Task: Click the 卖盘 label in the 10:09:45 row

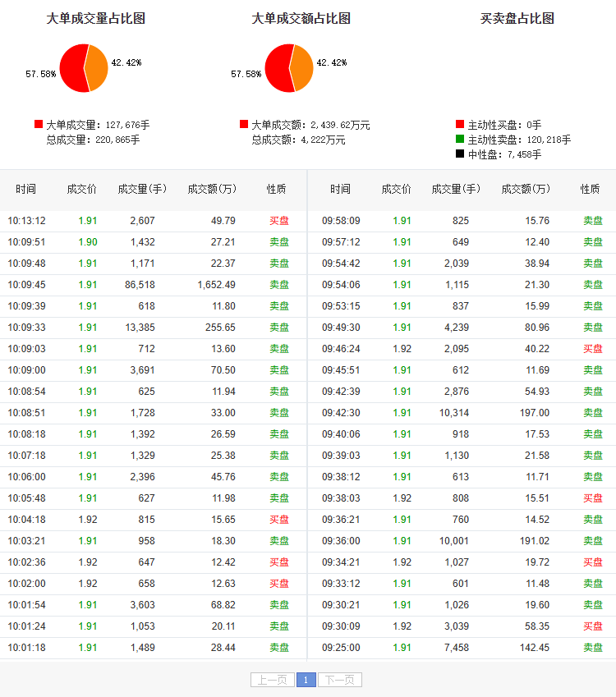Action: (279, 285)
